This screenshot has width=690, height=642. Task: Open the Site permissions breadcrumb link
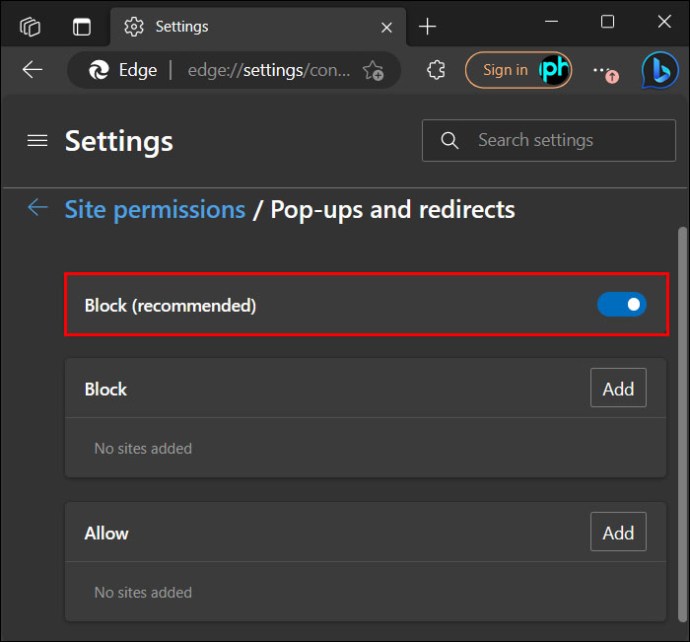click(x=155, y=209)
